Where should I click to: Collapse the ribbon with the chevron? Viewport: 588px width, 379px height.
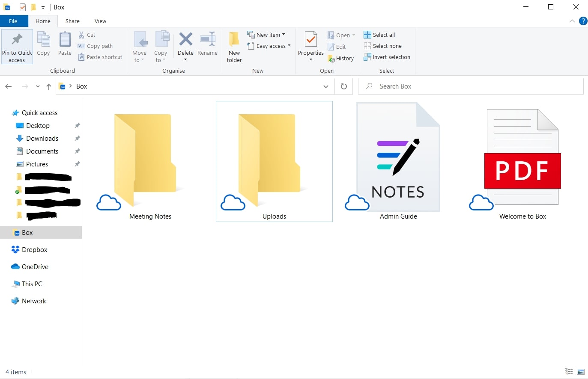(x=572, y=21)
